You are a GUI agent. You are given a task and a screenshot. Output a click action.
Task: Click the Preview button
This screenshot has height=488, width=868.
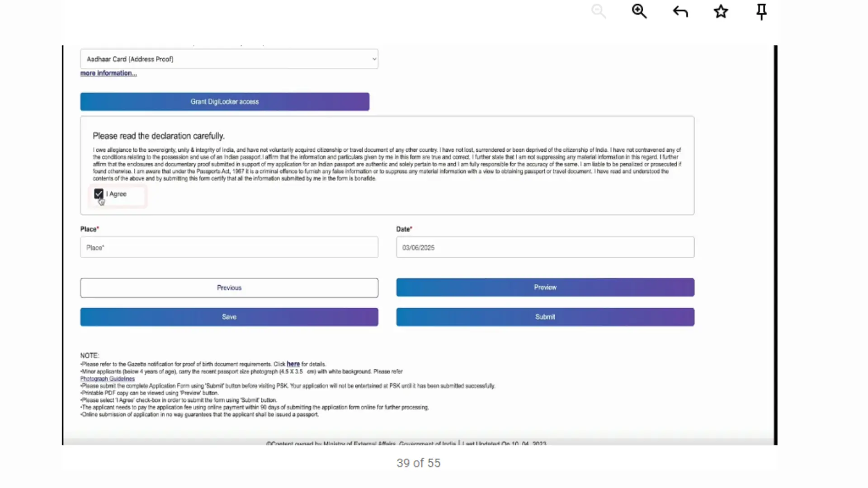(545, 287)
